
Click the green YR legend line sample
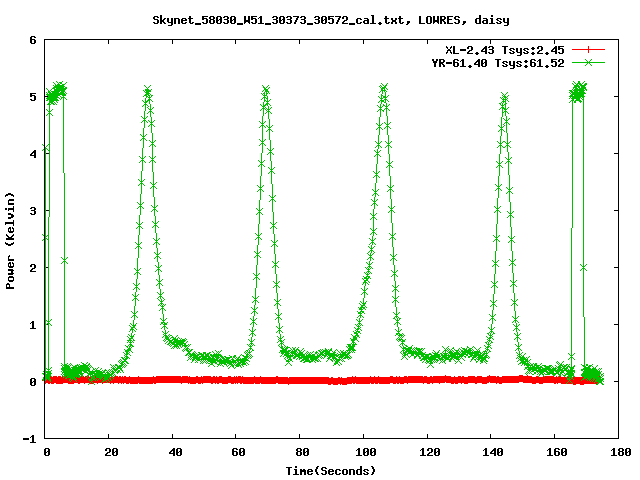(589, 63)
